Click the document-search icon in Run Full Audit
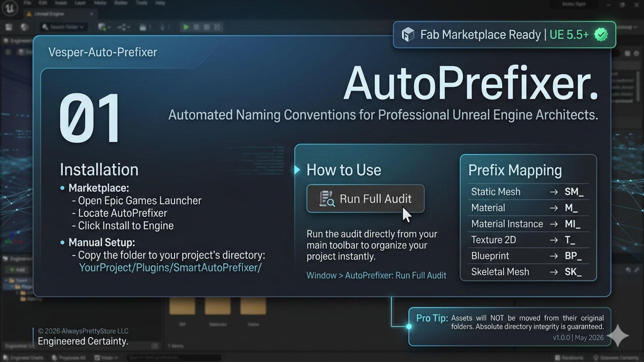Image resolution: width=644 pixels, height=362 pixels. point(327,198)
